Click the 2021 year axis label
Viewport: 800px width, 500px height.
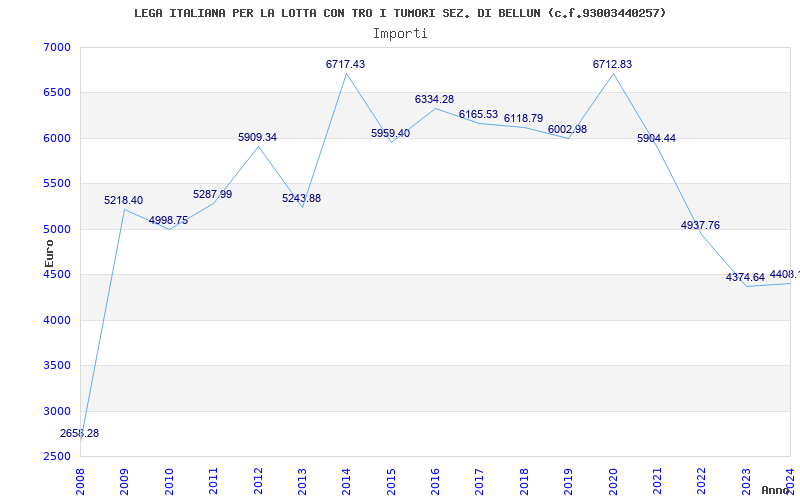click(658, 481)
